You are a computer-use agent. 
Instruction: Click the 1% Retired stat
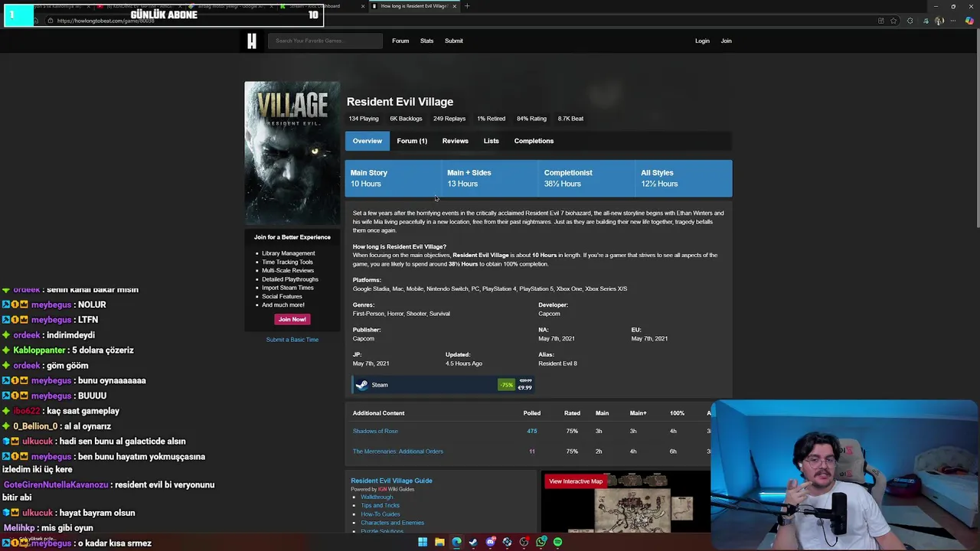[x=491, y=119]
